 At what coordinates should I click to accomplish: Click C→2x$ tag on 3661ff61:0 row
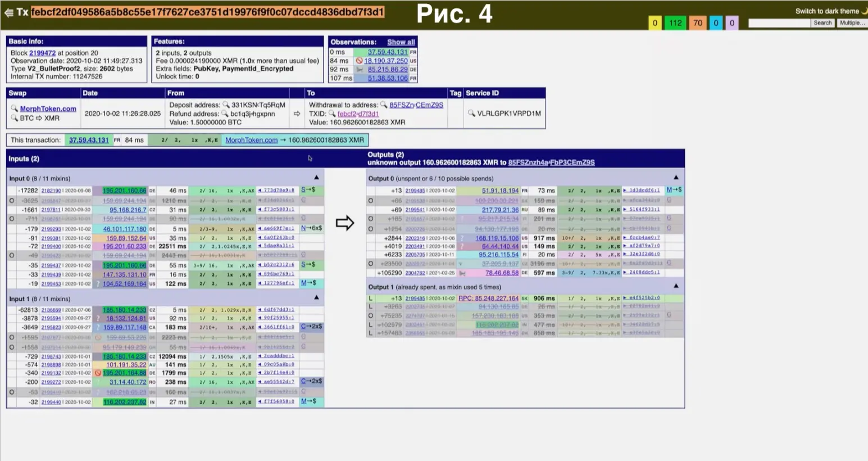tap(311, 326)
